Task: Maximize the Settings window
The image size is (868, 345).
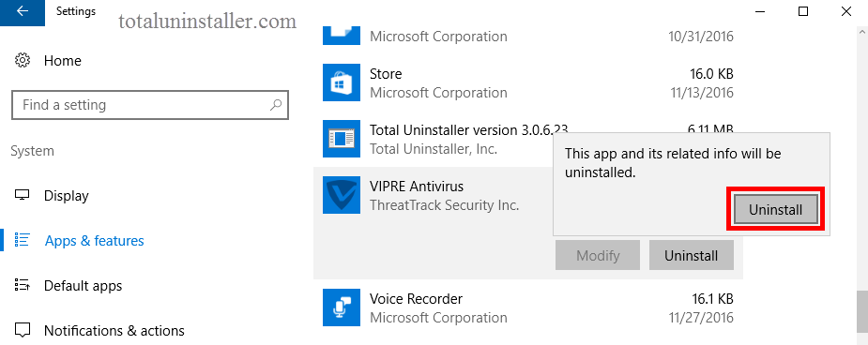Action: (x=803, y=11)
